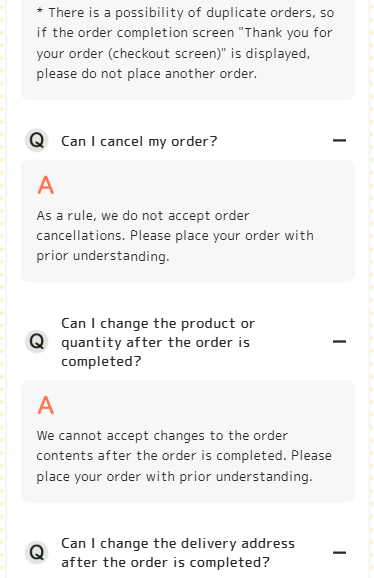Click "cancellations. Please place your order with" line
This screenshot has height=578, width=374.
[x=175, y=236]
